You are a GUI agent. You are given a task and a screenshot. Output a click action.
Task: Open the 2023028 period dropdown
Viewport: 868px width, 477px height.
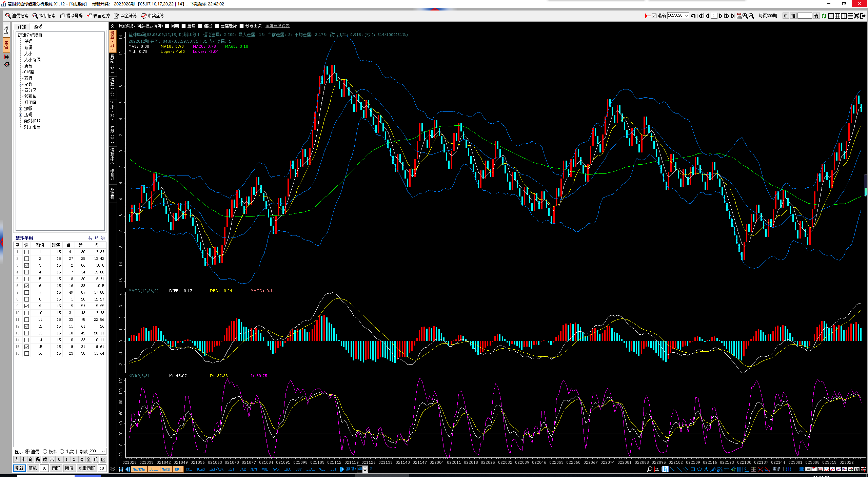pyautogui.click(x=686, y=16)
